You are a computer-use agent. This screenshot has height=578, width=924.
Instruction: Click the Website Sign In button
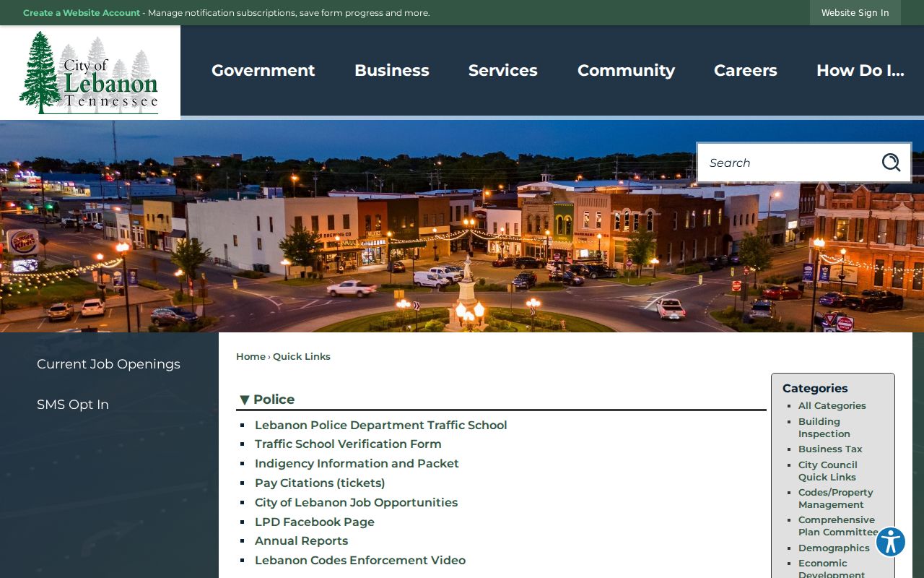855,13
